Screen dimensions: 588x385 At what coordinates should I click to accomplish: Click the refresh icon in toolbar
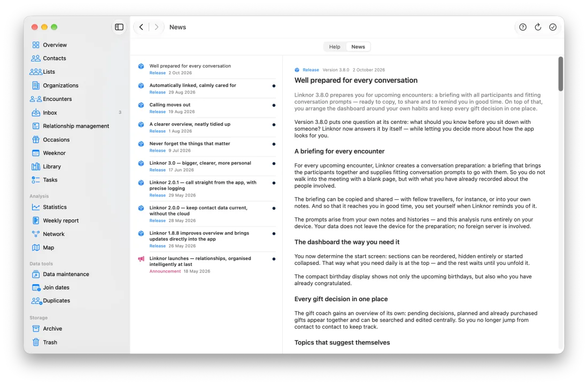(x=538, y=27)
